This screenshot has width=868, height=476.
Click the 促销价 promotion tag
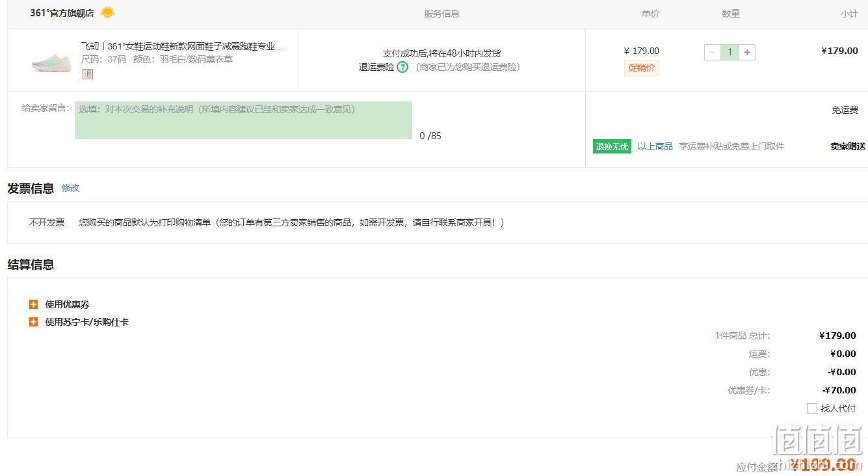(x=642, y=68)
